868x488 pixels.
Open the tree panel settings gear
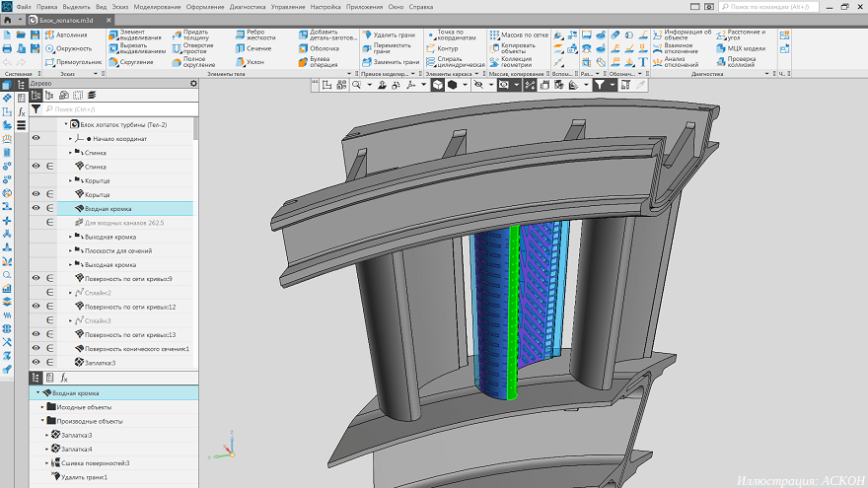coord(193,84)
